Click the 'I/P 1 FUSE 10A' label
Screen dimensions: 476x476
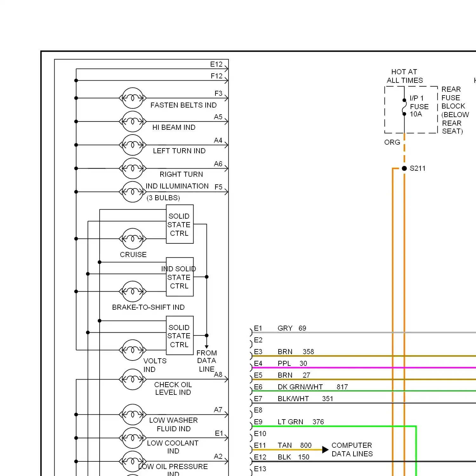pos(419,106)
